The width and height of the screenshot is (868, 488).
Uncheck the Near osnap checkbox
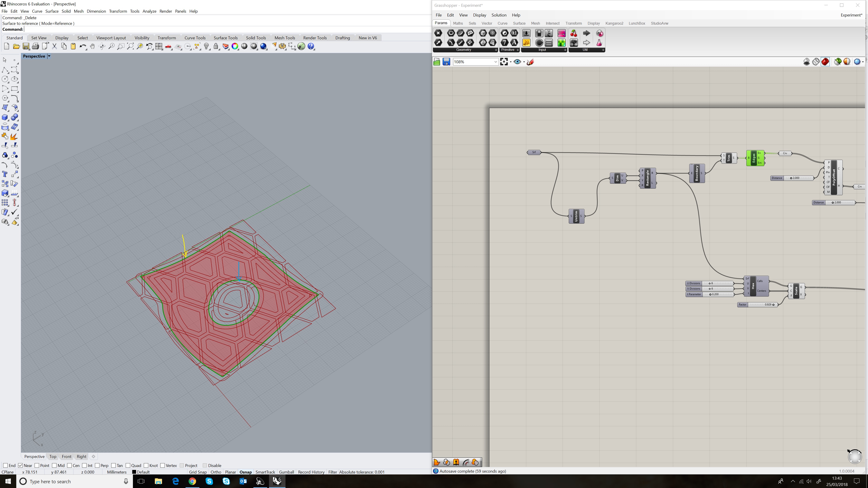(x=21, y=465)
